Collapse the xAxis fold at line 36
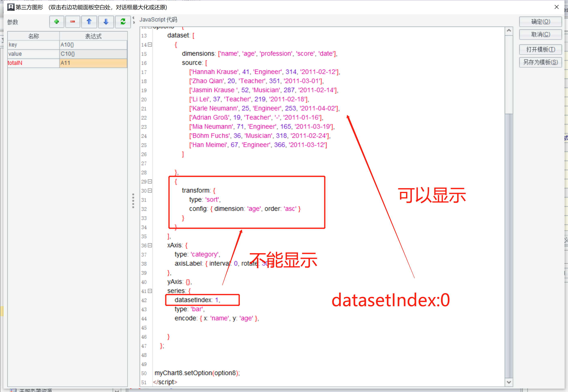568x392 pixels. 150,245
